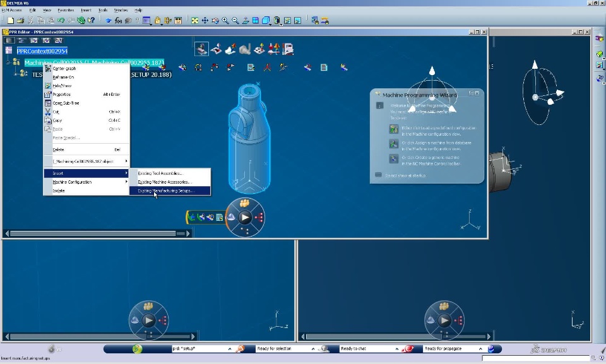Open the 'prd: *setup*' search dropdown arrow

pyautogui.click(x=230, y=349)
